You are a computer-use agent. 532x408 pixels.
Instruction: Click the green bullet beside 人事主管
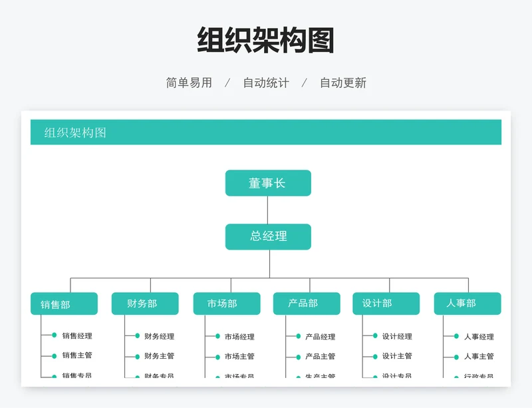457,357
